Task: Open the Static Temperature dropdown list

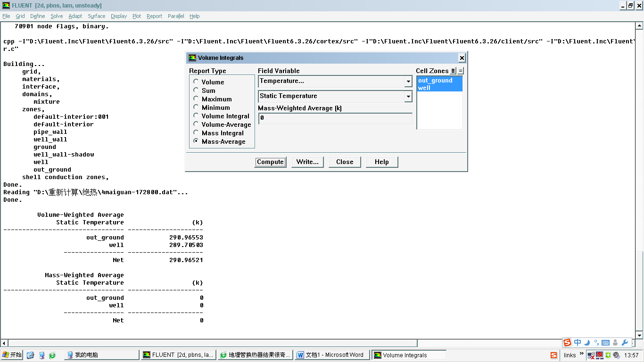Action: click(x=408, y=97)
